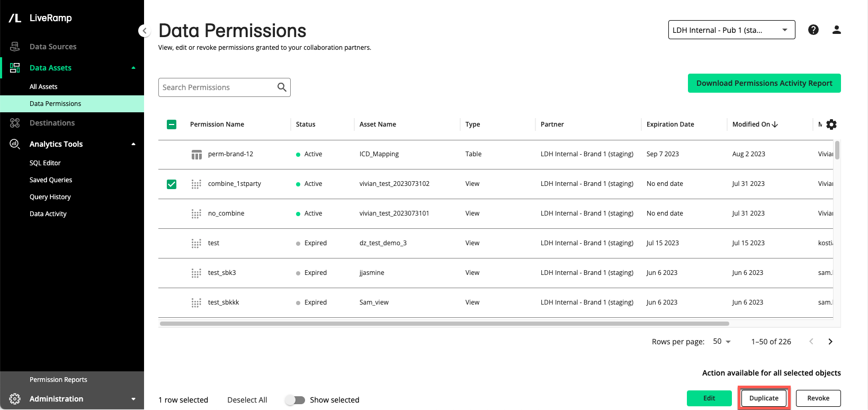The image size is (868, 410).
Task: Open the LDH Internal - Pub 1 organization dropdown
Action: coord(731,30)
